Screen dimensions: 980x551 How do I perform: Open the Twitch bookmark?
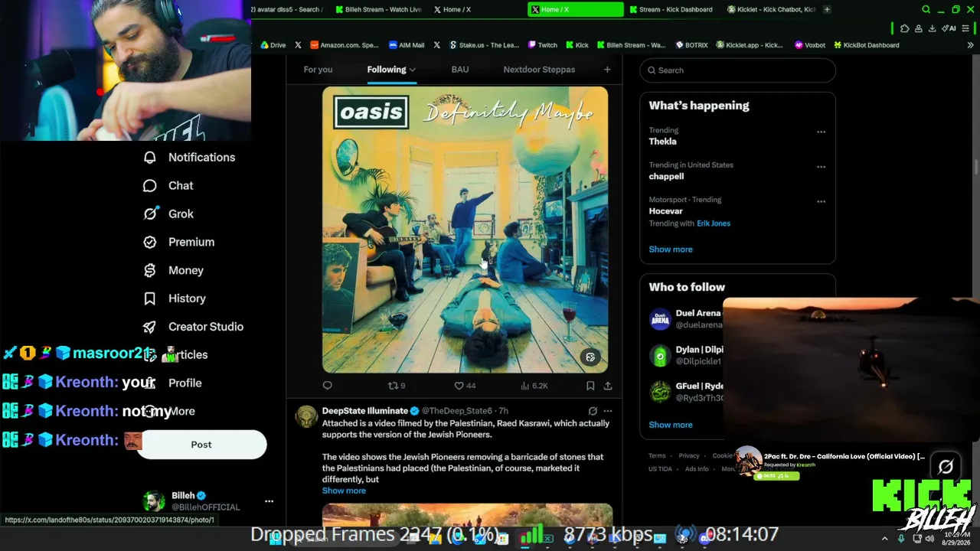pos(542,45)
